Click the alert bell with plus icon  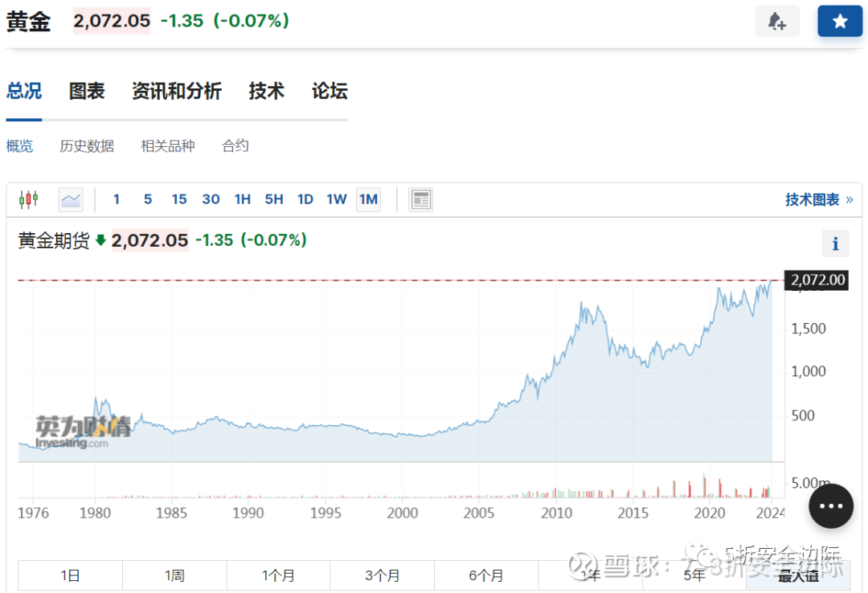[x=777, y=20]
